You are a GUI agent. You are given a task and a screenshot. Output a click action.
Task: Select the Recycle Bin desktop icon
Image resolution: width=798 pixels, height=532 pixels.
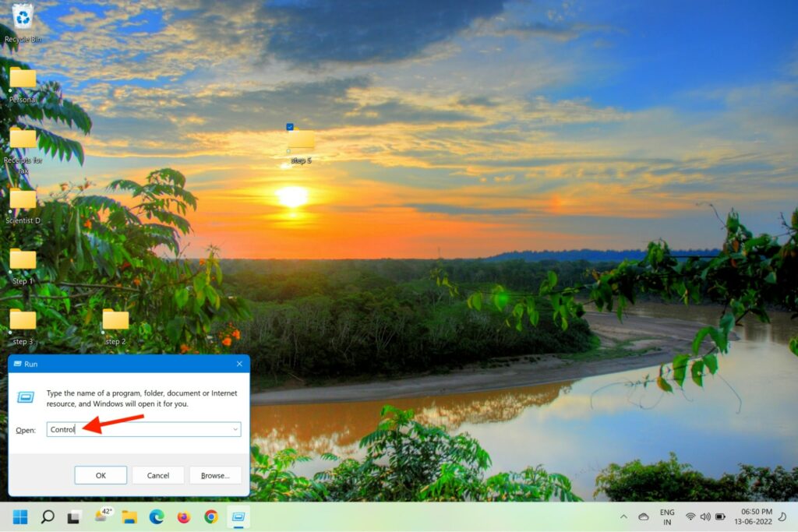23,16
